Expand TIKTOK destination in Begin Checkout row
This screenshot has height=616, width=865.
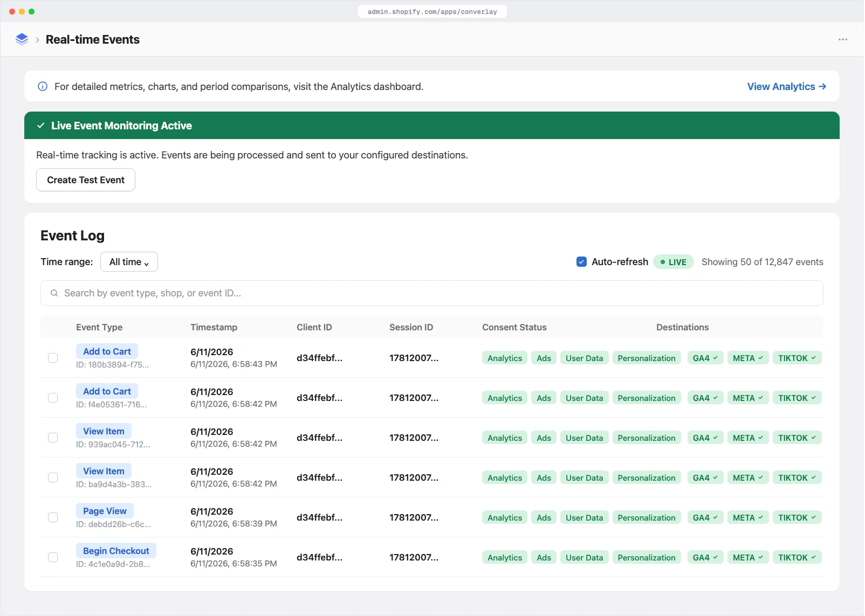(x=797, y=557)
